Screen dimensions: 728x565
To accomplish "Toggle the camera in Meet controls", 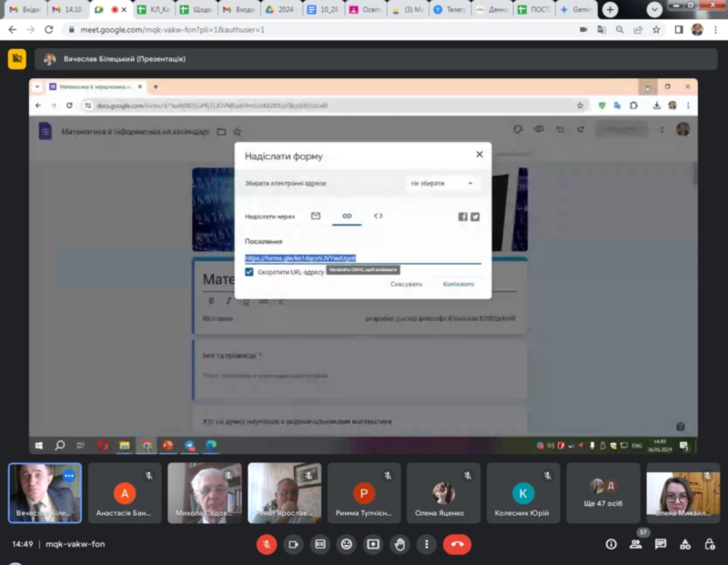I will [293, 544].
